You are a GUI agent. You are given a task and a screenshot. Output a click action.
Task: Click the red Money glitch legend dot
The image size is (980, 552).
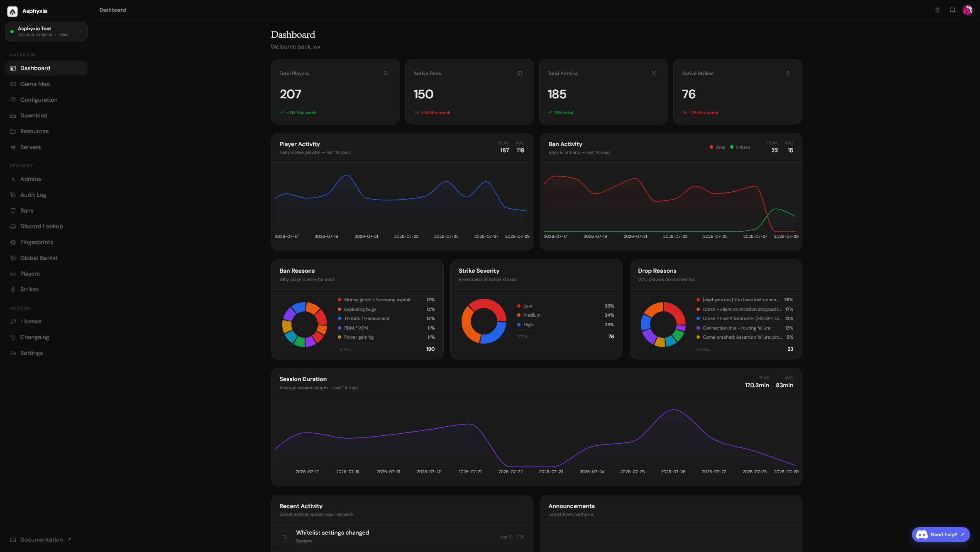click(x=340, y=300)
